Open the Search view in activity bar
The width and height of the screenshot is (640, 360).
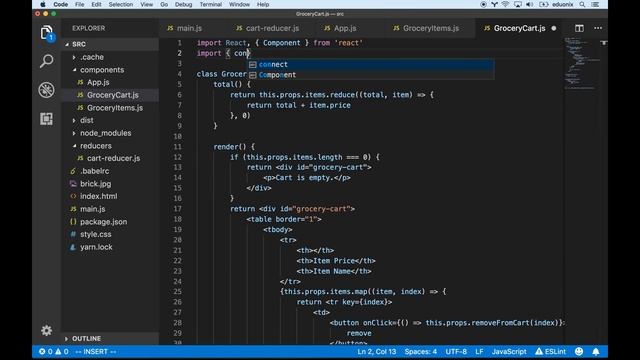point(47,61)
